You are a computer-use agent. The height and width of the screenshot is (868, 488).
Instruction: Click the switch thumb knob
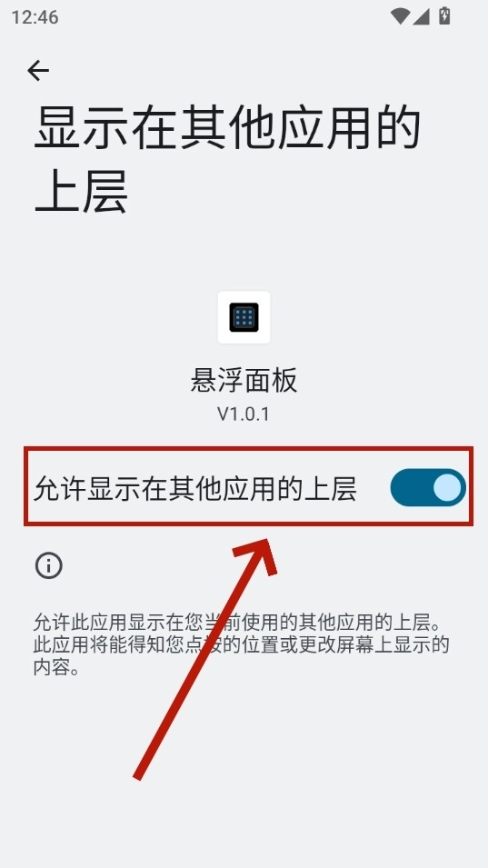[x=447, y=488]
